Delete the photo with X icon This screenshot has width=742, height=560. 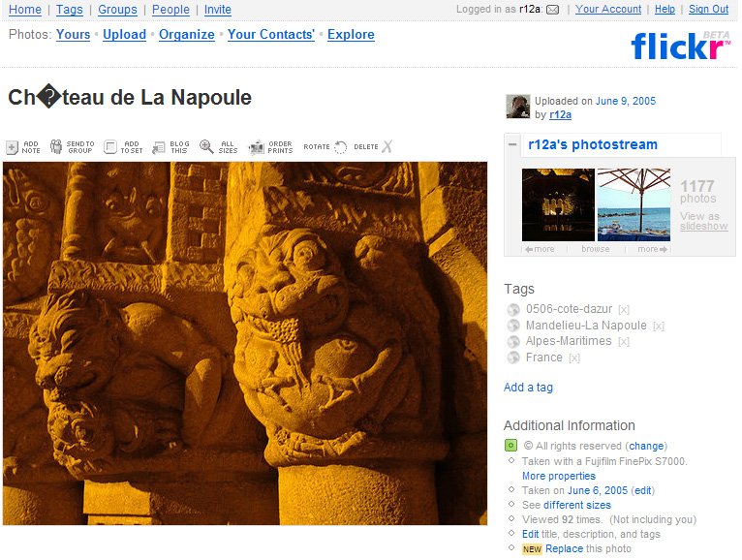[386, 147]
